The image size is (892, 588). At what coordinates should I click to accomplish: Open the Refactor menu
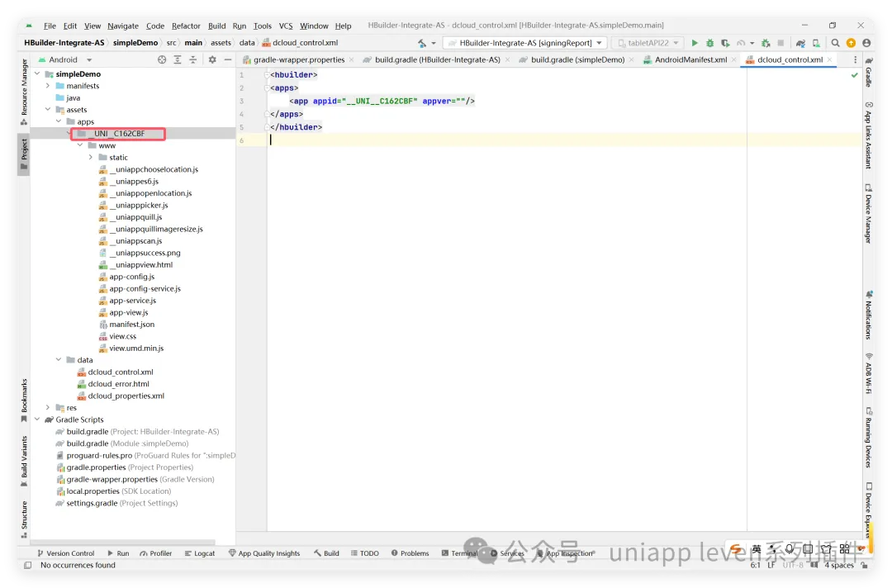[x=186, y=26]
